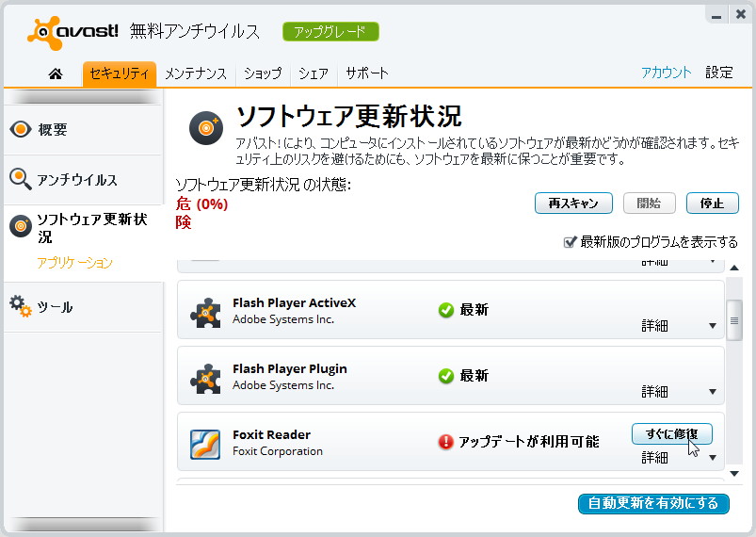Click the avast! logo

[x=72, y=32]
